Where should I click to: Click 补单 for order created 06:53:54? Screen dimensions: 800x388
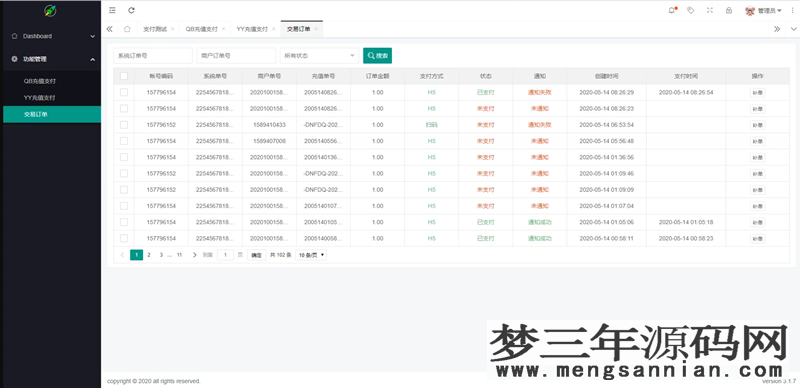point(758,125)
